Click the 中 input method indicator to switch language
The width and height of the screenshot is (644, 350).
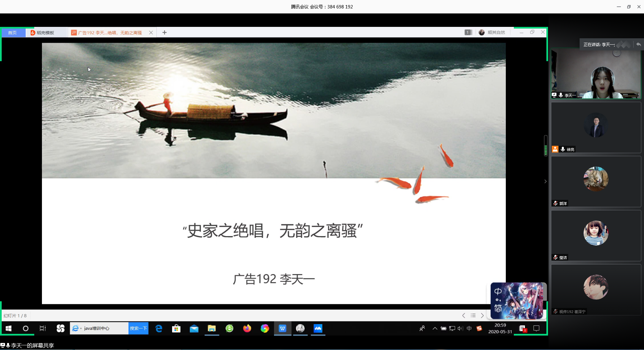coord(470,329)
